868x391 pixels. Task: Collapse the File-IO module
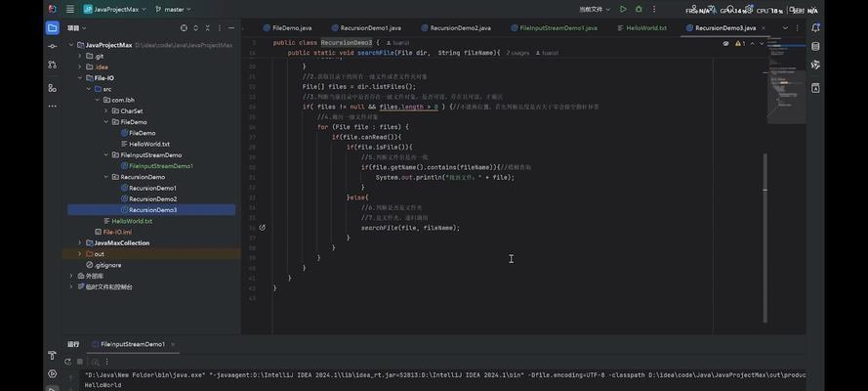tap(80, 78)
